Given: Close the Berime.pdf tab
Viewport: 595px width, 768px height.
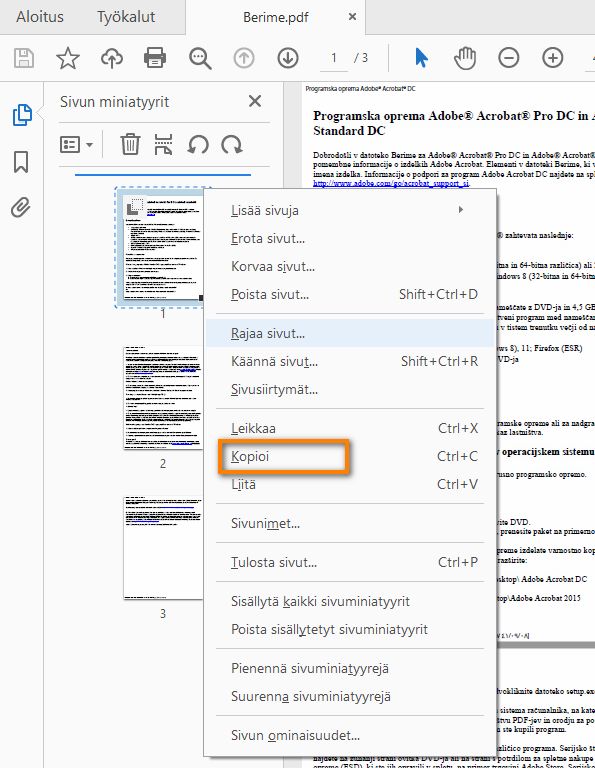Looking at the screenshot, I should coord(352,17).
